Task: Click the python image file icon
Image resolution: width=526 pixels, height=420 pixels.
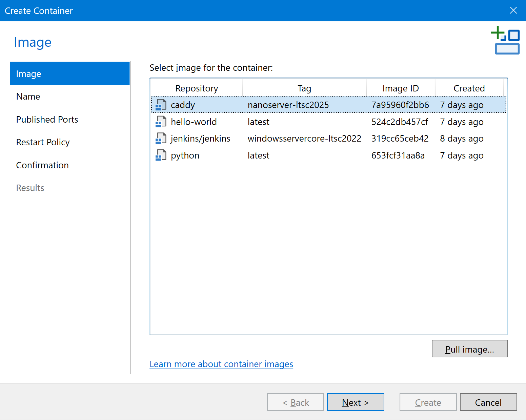Action: [161, 155]
